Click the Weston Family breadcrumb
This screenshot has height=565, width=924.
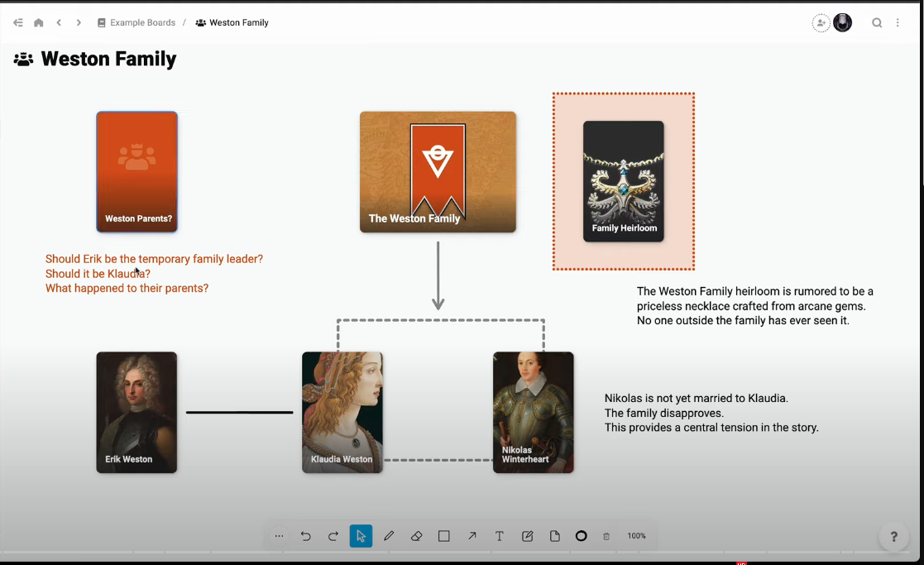(x=232, y=22)
